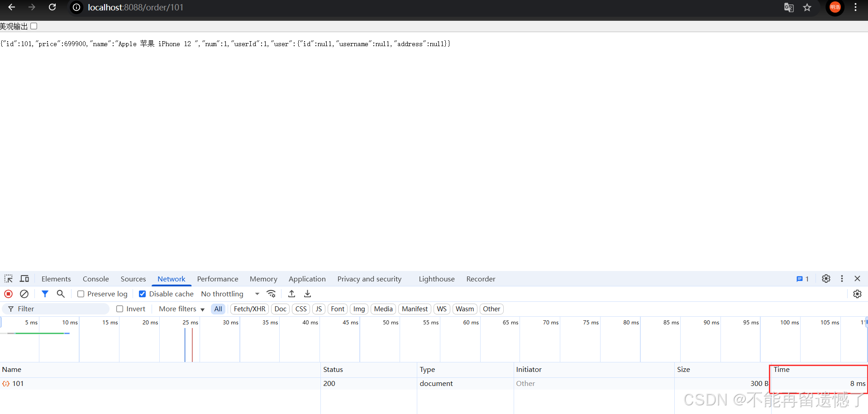The image size is (868, 414).
Task: Sort requests by Name column header
Action: tap(160, 370)
